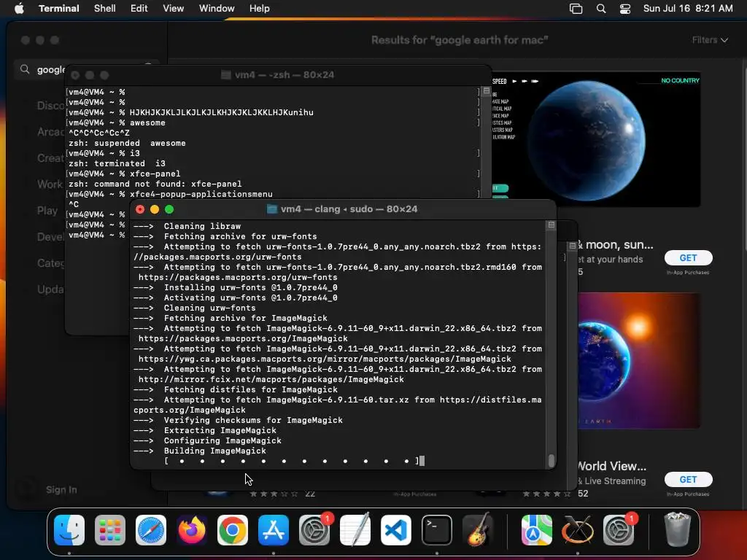747x560 pixels.
Task: Open Google Chrome in the dock
Action: point(233,530)
